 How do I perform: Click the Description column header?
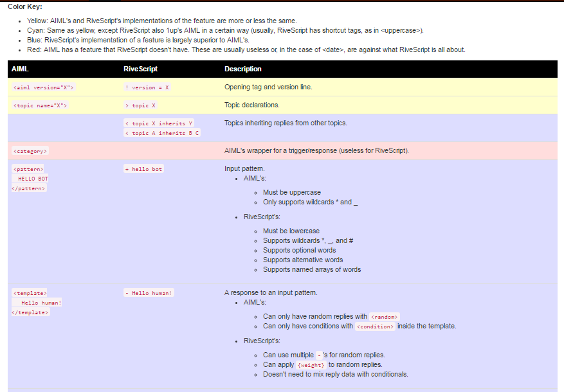243,69
